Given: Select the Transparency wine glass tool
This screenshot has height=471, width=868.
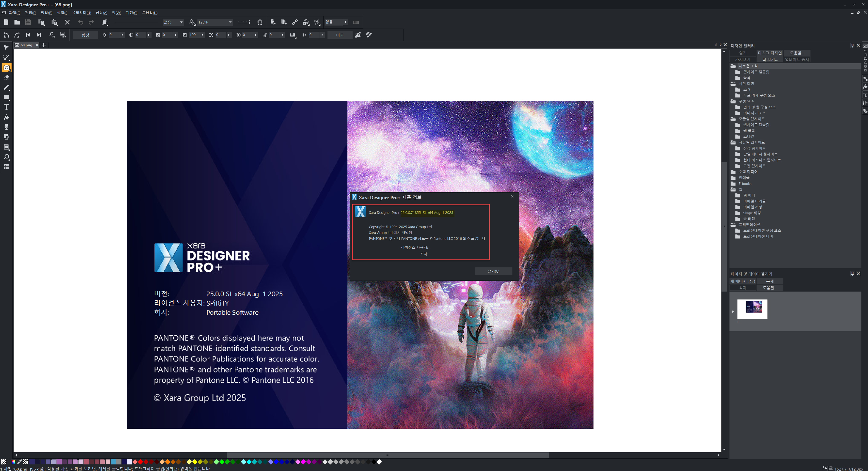Looking at the screenshot, I should 6,127.
